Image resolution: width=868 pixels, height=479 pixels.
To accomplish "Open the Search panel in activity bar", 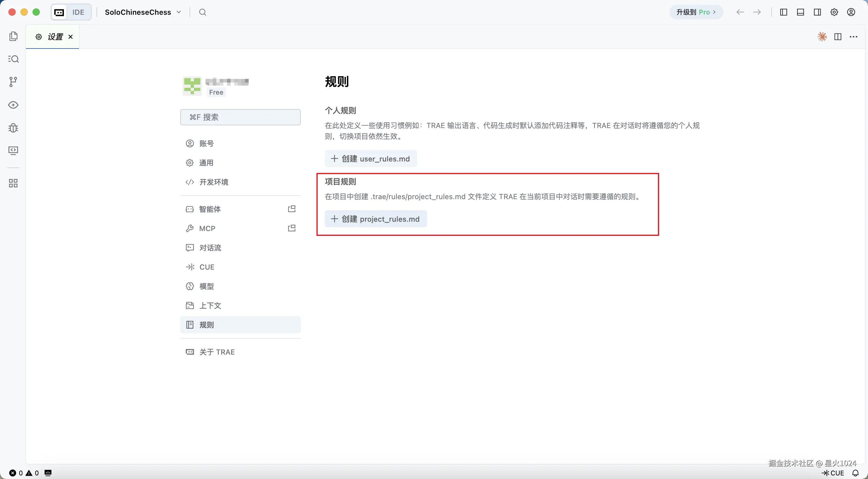I will pos(13,59).
